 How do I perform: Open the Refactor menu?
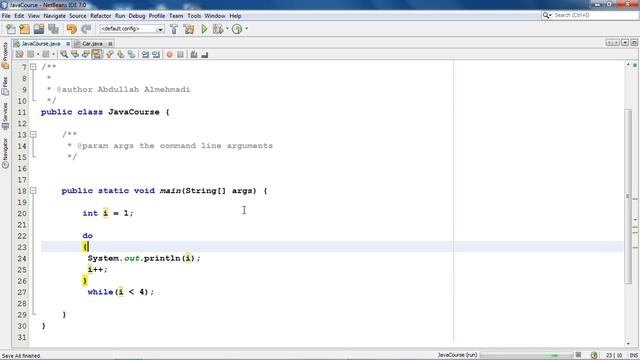point(101,16)
